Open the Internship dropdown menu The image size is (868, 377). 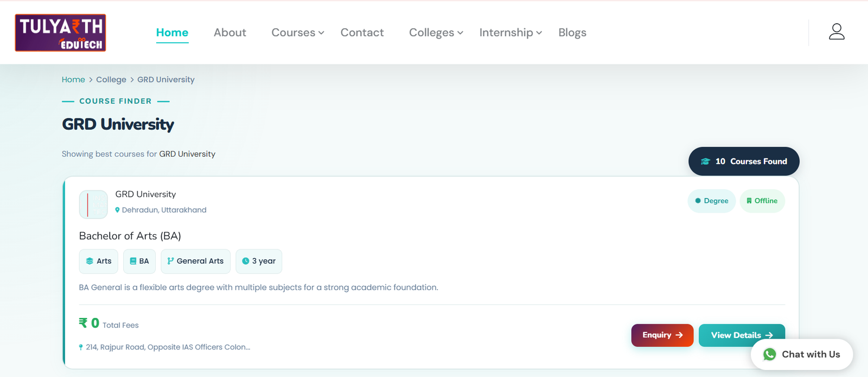pyautogui.click(x=510, y=33)
